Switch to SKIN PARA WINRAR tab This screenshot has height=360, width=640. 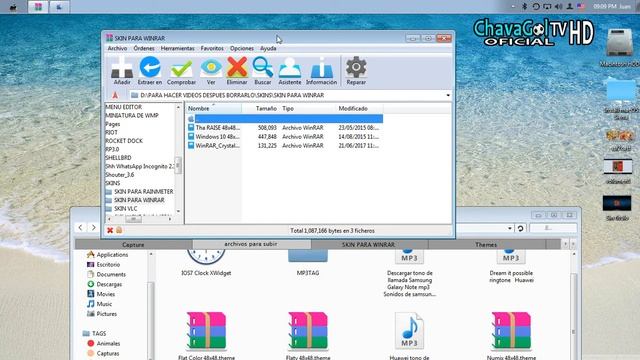coord(368,244)
